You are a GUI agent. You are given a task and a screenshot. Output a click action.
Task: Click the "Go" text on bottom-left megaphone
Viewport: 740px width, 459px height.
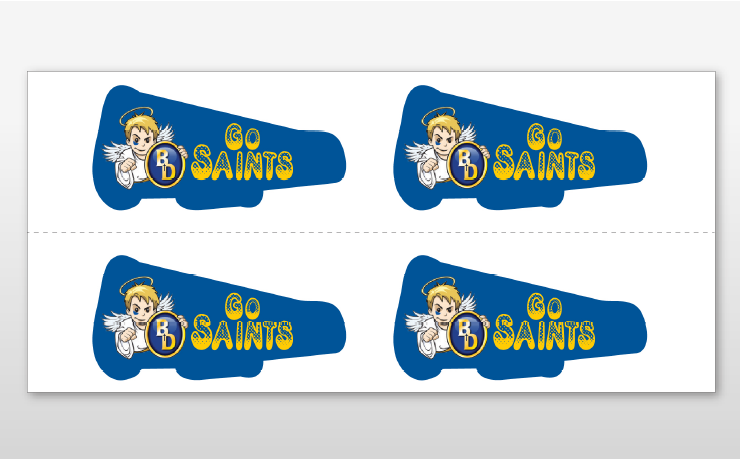click(x=243, y=305)
